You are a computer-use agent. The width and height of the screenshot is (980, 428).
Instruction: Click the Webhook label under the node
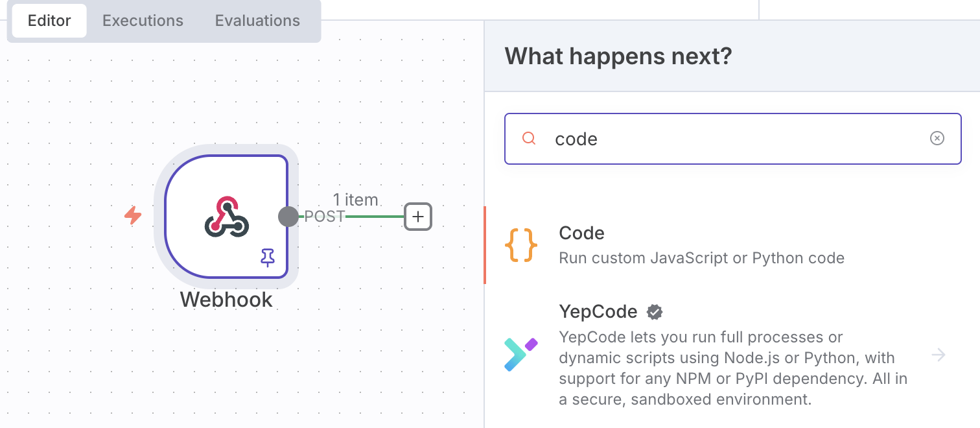pos(226,300)
